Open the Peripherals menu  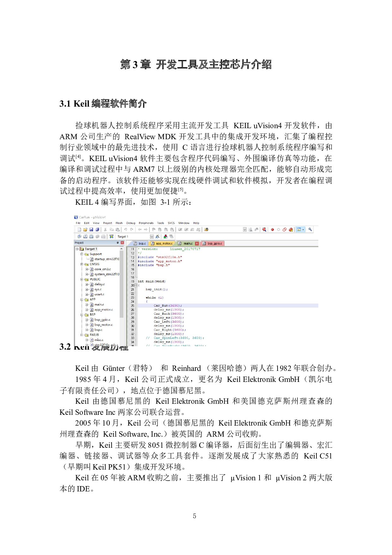coord(146,223)
